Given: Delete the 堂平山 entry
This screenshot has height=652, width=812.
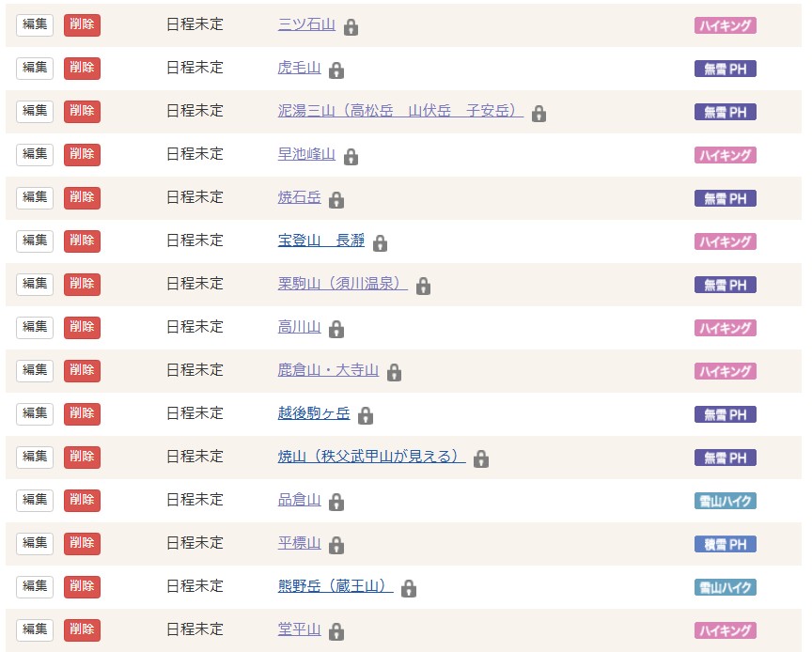Looking at the screenshot, I should (x=82, y=629).
